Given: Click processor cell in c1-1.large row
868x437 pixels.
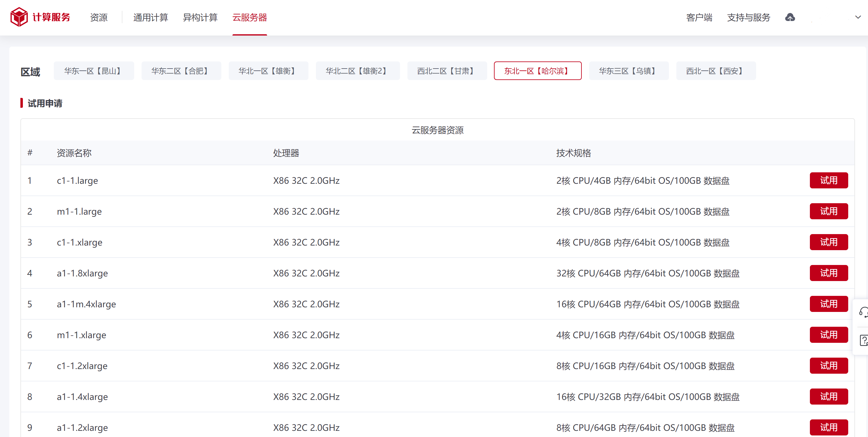Looking at the screenshot, I should (x=306, y=181).
